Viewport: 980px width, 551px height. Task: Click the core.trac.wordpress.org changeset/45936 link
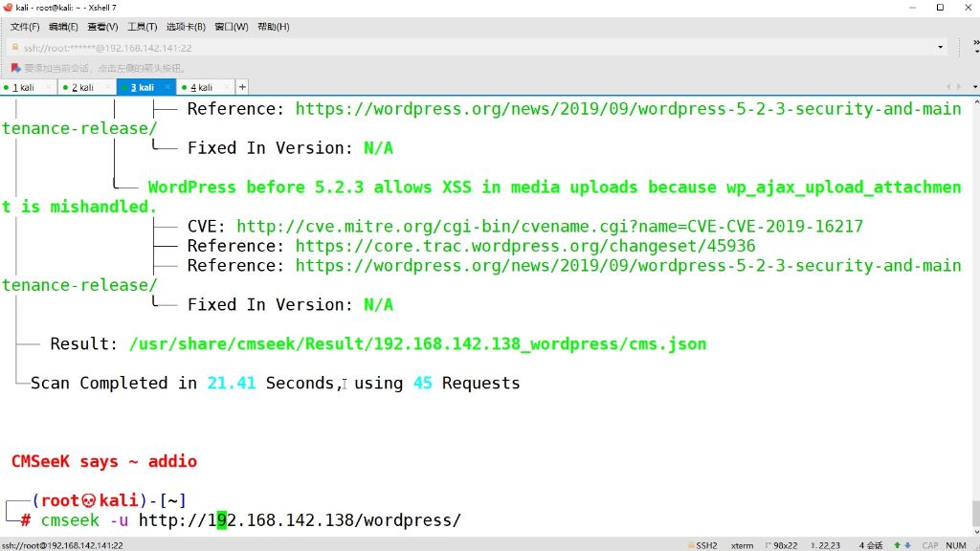point(525,246)
